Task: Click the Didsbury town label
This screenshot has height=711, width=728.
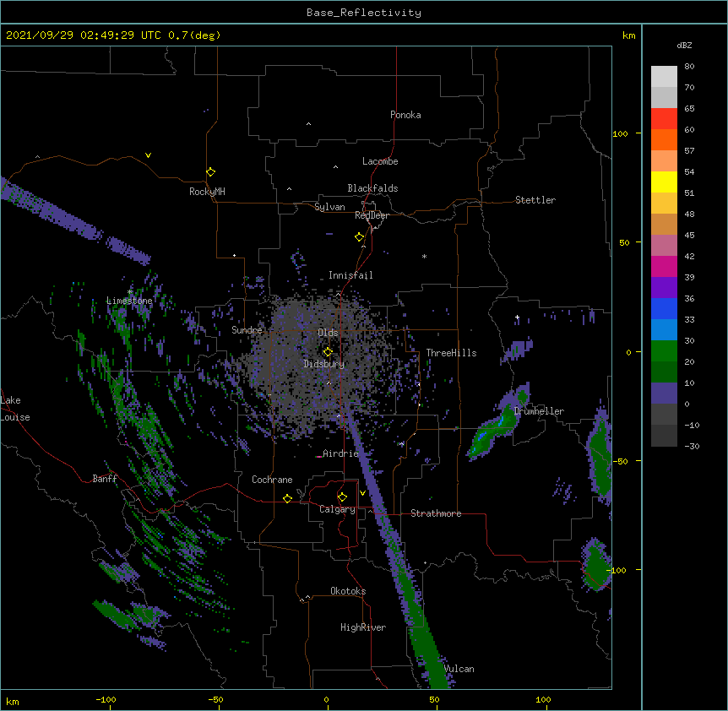Action: coord(324,364)
